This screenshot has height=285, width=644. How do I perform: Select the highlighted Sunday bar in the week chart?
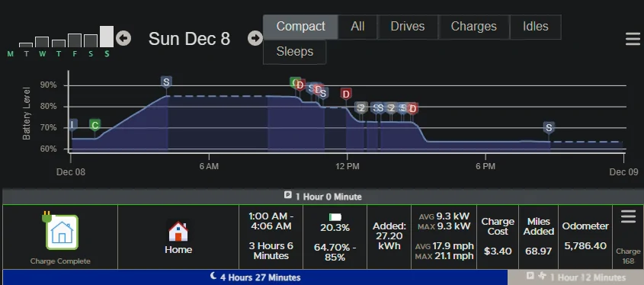tap(107, 37)
